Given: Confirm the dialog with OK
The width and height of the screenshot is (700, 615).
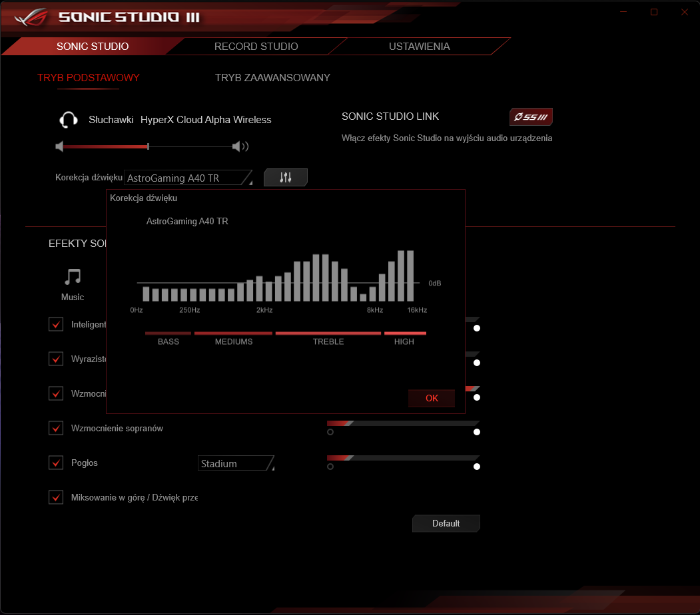Looking at the screenshot, I should tap(432, 398).
